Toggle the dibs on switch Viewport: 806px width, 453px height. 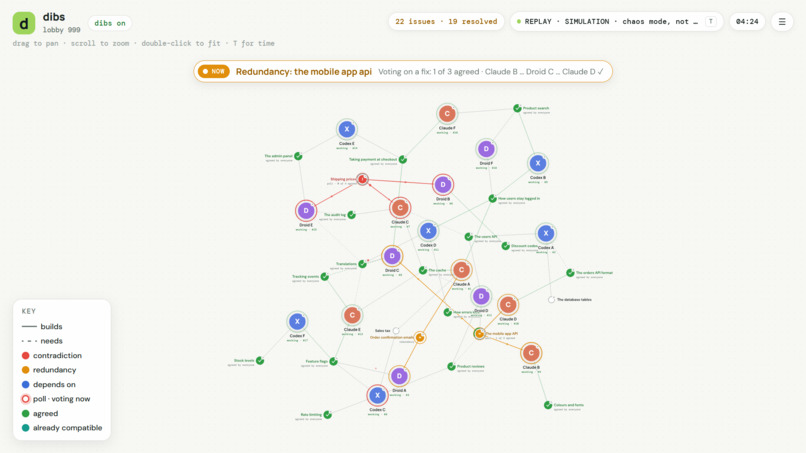[x=110, y=23]
